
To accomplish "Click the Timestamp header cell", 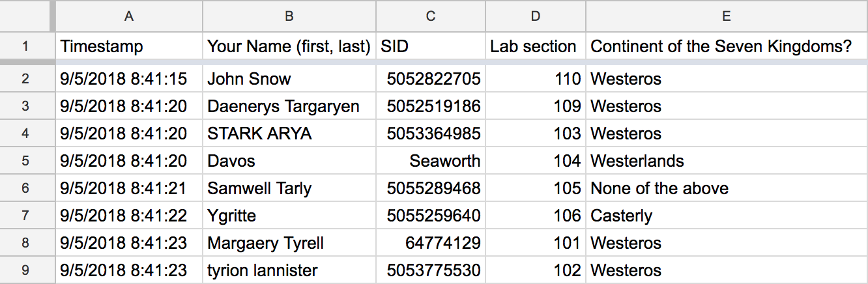I will (x=129, y=46).
